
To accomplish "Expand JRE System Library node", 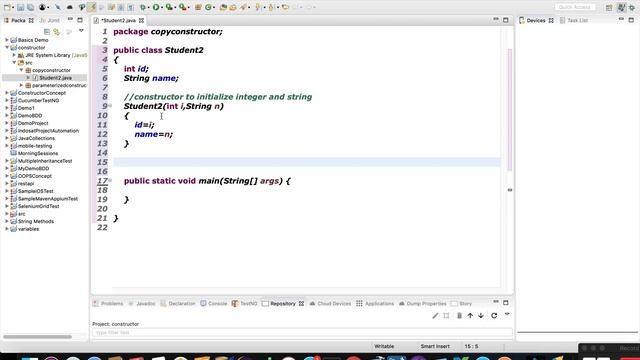I will pyautogui.click(x=14, y=55).
